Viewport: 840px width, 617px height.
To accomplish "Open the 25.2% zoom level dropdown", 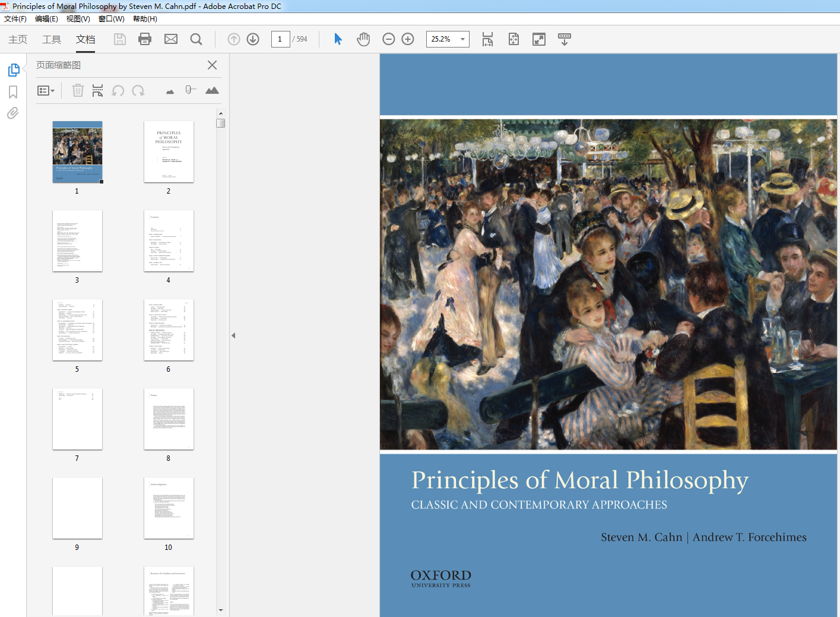I will 462,39.
